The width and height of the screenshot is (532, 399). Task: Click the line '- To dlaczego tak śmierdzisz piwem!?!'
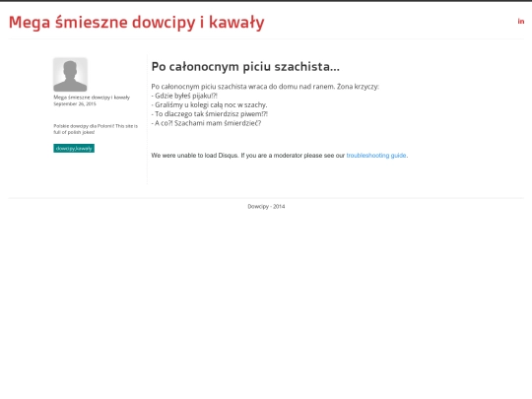click(x=209, y=114)
